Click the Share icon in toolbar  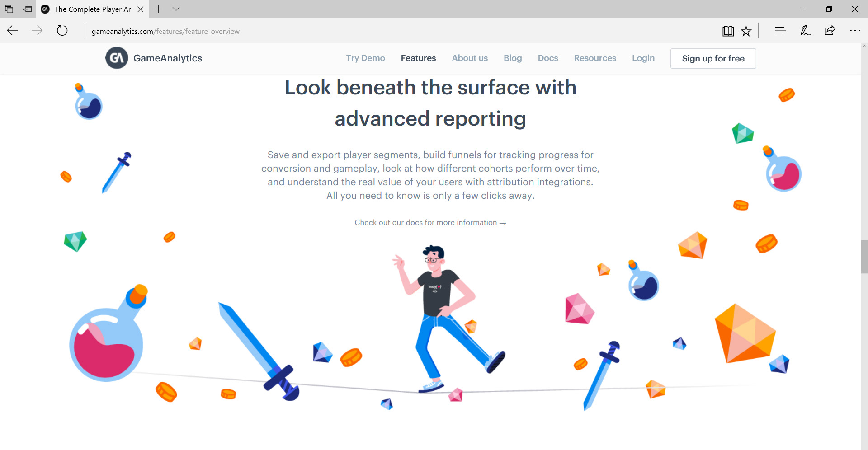tap(830, 31)
